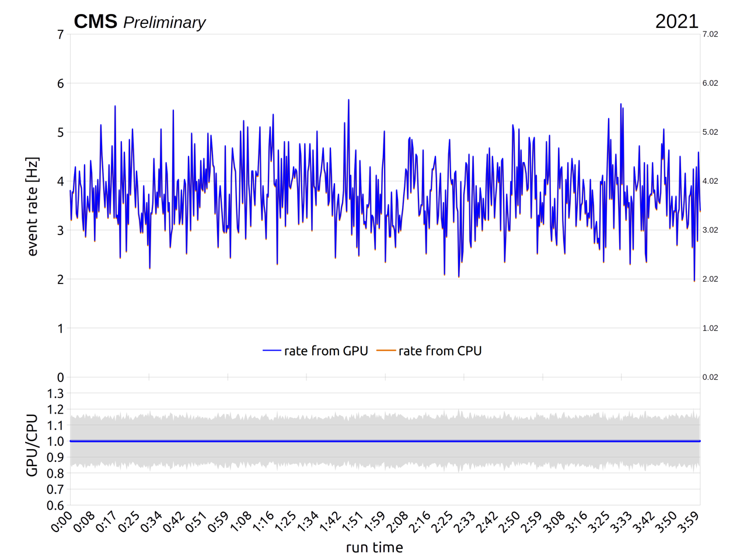This screenshot has width=747, height=560.
Task: Click right axis label '1.02'
Action: pyautogui.click(x=710, y=328)
